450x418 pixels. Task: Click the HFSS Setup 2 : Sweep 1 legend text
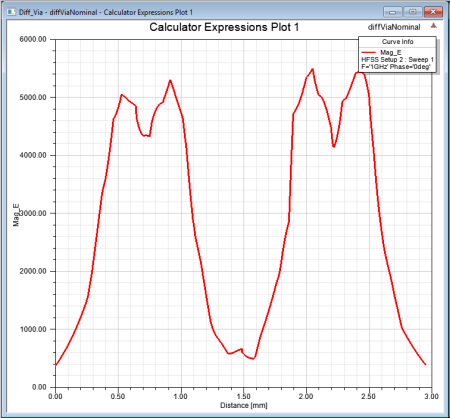click(x=397, y=60)
